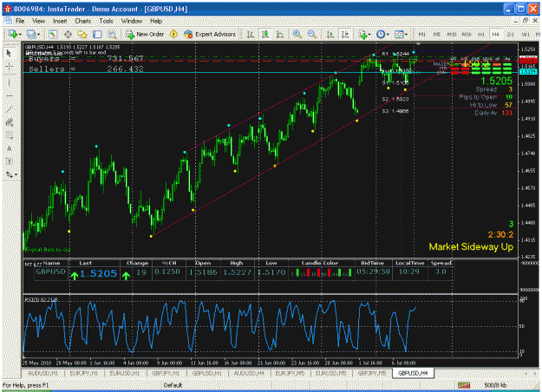Viewport: 542px width, 392px height.
Task: Open the View menu
Action: tap(39, 21)
